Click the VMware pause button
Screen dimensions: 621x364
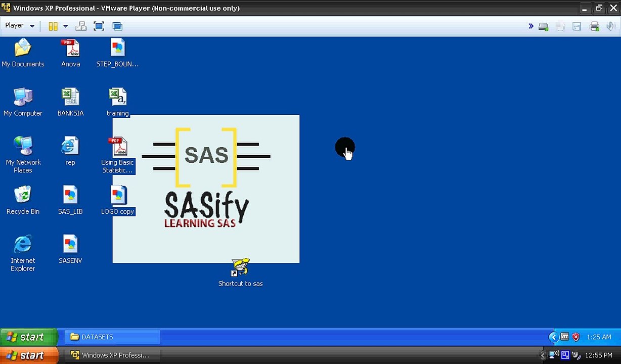pyautogui.click(x=53, y=26)
